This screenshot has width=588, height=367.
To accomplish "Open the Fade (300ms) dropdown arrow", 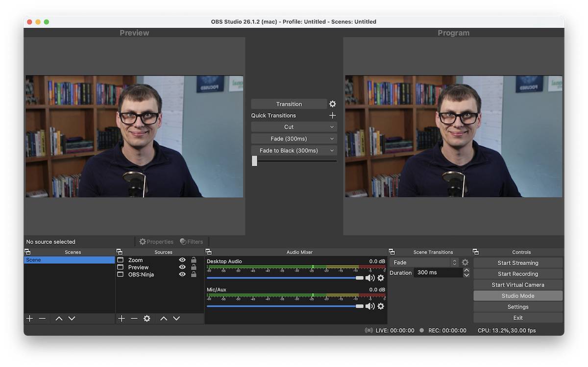I will coord(332,139).
